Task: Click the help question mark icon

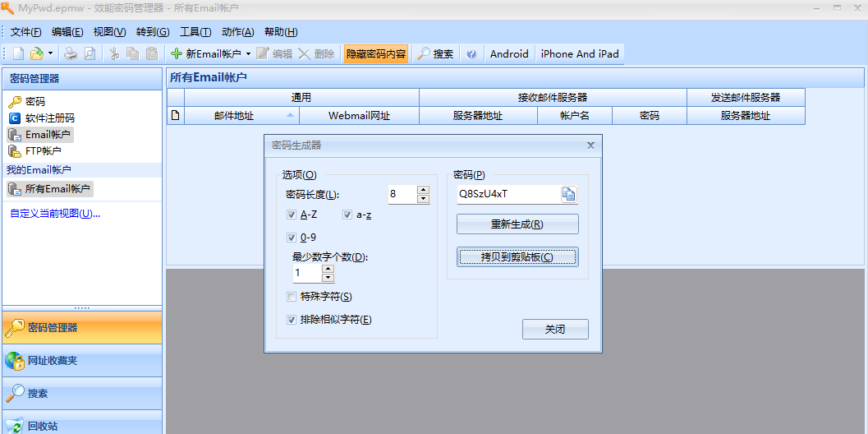Action: [471, 53]
